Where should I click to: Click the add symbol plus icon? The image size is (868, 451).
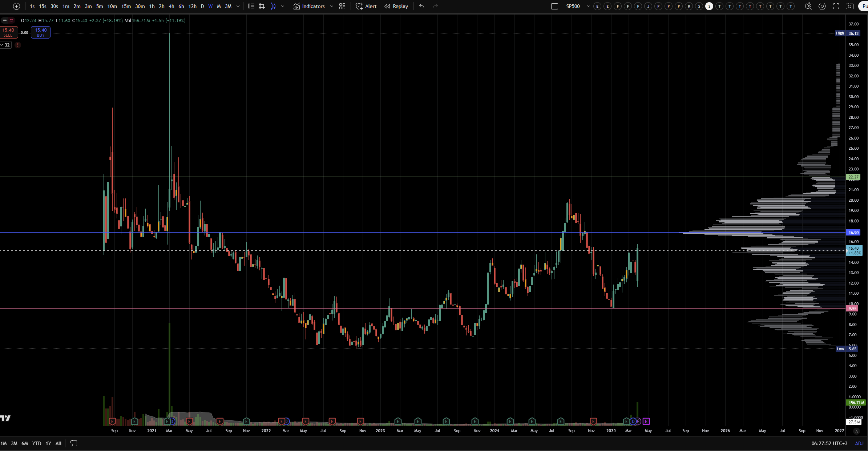[16, 6]
